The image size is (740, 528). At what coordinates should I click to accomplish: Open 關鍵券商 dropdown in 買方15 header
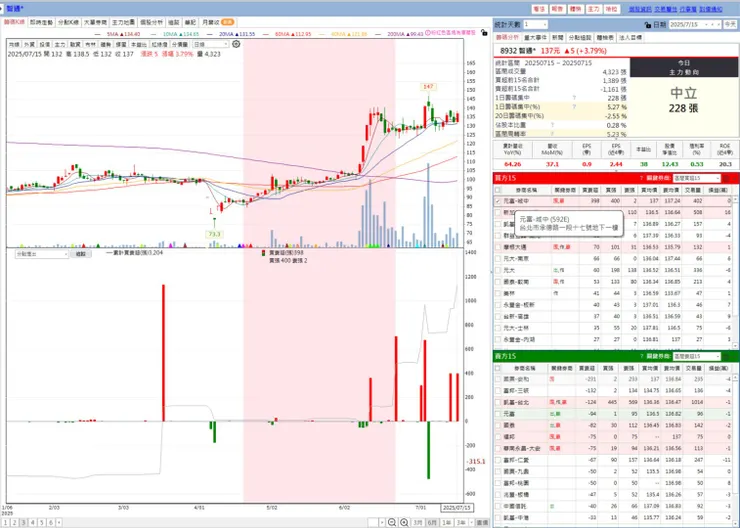[x=697, y=178]
